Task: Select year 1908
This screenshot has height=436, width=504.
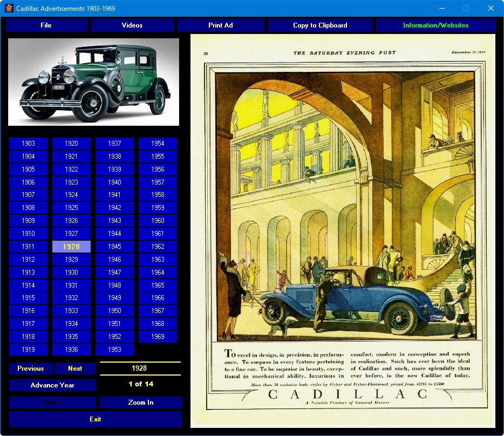Action: pos(28,208)
